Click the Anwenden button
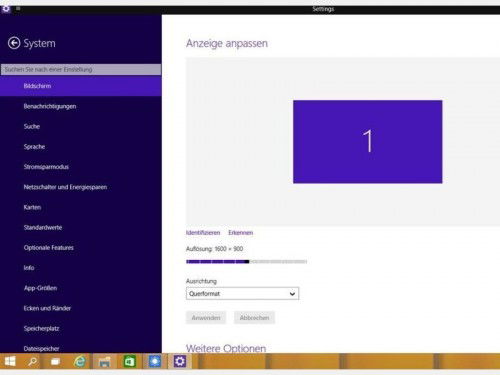 (x=206, y=318)
